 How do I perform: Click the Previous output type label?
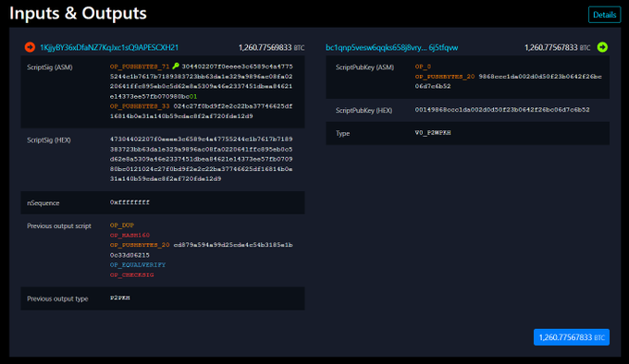[57, 298]
